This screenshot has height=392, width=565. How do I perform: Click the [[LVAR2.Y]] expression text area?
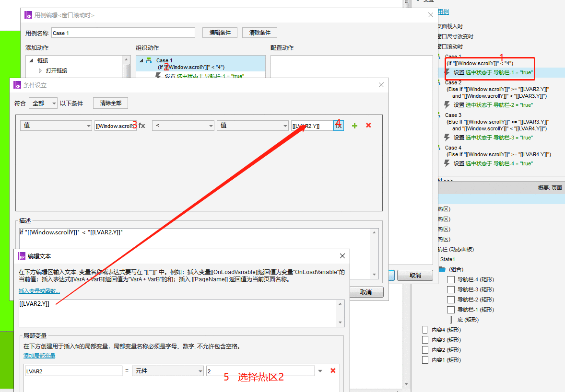point(178,313)
